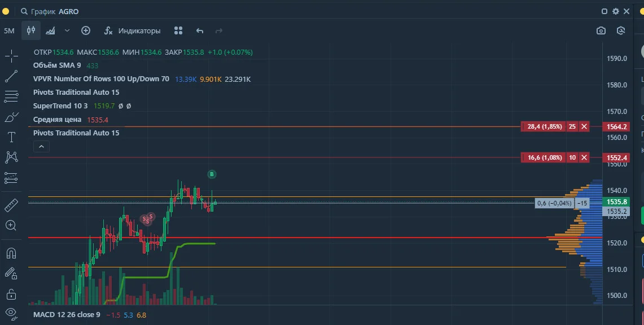This screenshot has width=644, height=325.
Task: Select the Средняя цена legend entry
Action: (57, 120)
